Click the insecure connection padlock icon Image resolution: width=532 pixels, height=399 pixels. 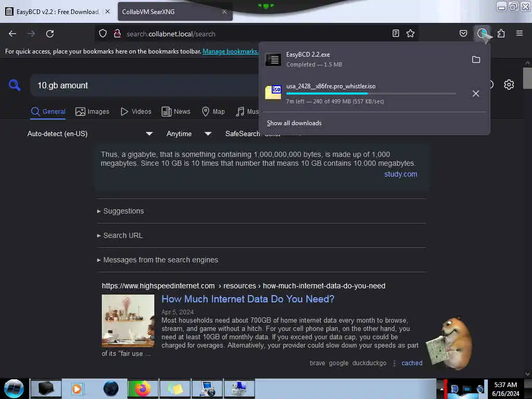click(117, 34)
